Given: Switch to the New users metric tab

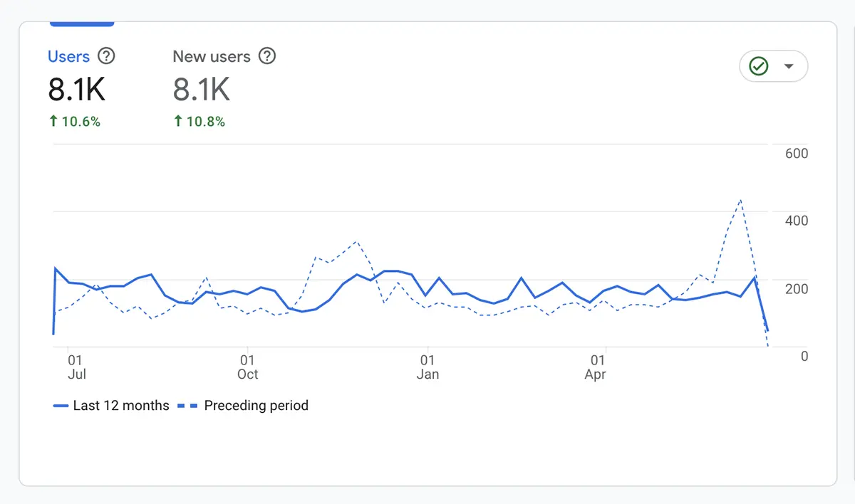Looking at the screenshot, I should point(212,57).
